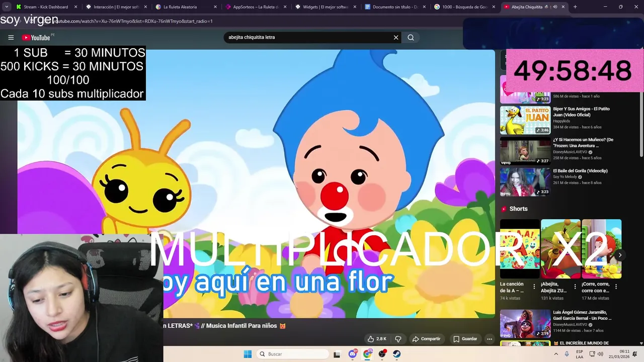Run the search with the magnifier button
This screenshot has height=362, width=644.
click(x=411, y=37)
